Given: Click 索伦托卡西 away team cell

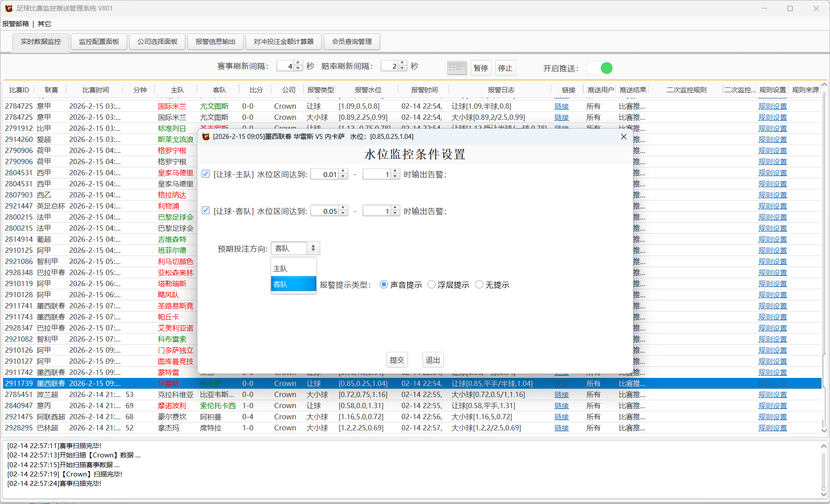Looking at the screenshot, I should coord(218,406).
